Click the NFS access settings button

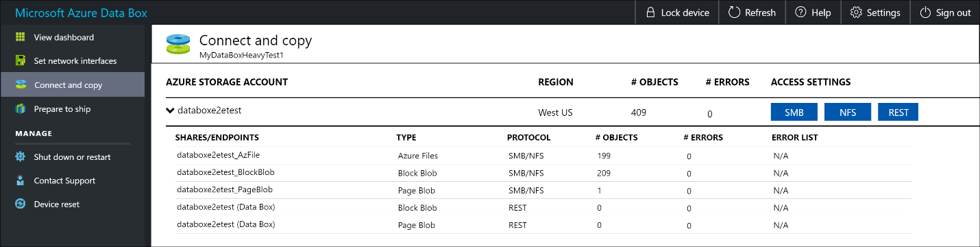847,113
